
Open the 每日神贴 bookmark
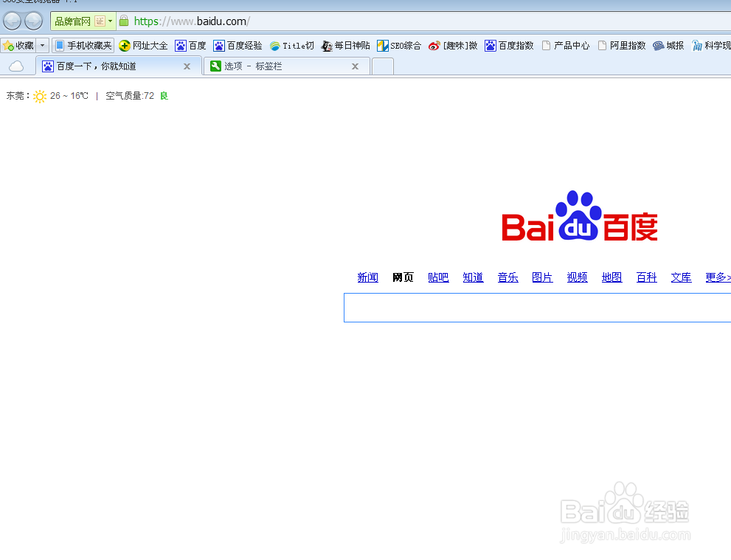coord(345,45)
